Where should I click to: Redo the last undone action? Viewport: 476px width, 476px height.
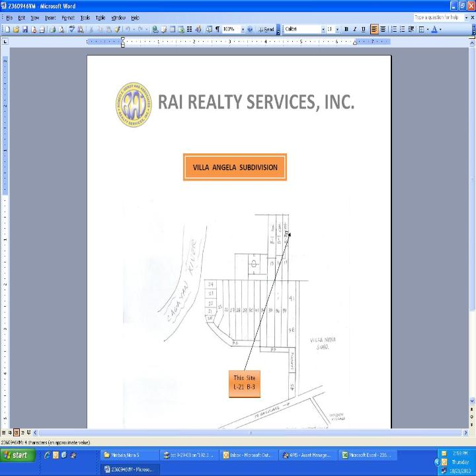click(x=140, y=30)
